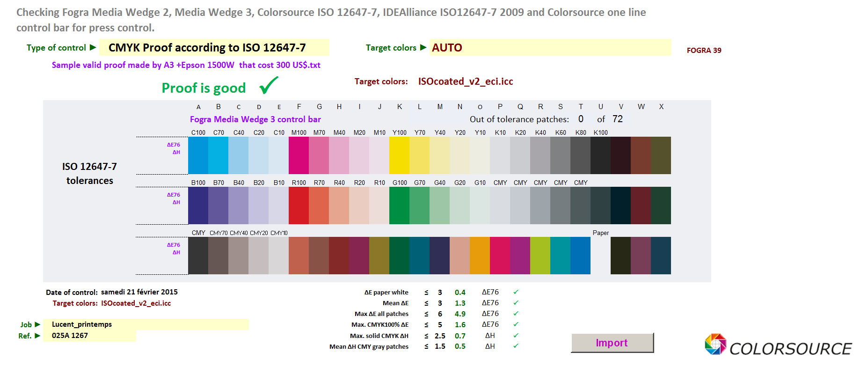Select the Y100 yellow swatch
Image resolution: width=868 pixels, height=367 pixels.
399,155
